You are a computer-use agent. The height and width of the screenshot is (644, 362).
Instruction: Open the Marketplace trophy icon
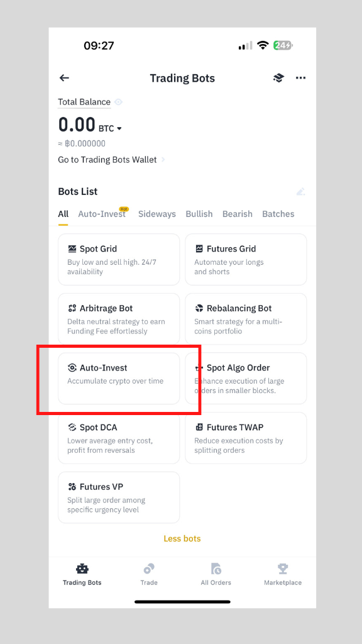tap(283, 569)
